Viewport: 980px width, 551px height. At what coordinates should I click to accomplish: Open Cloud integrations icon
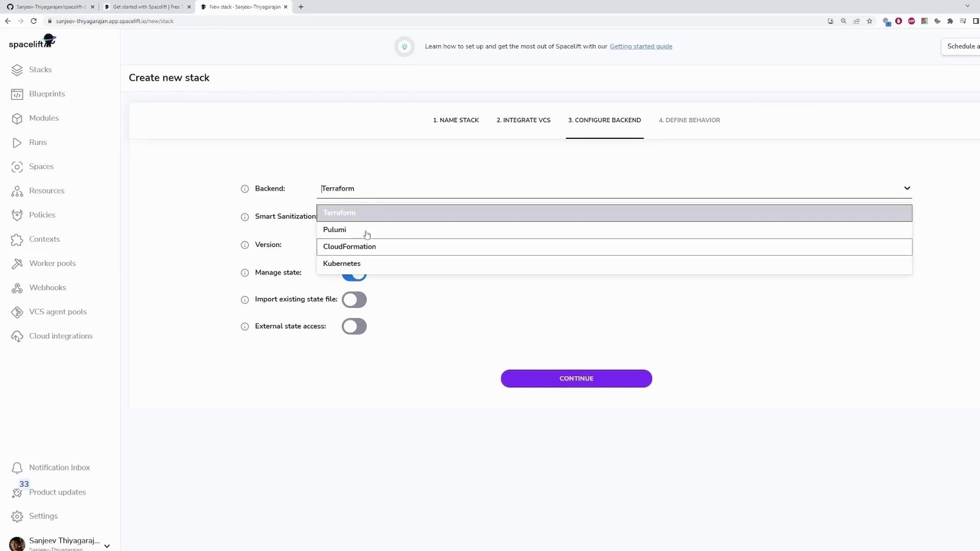(17, 336)
